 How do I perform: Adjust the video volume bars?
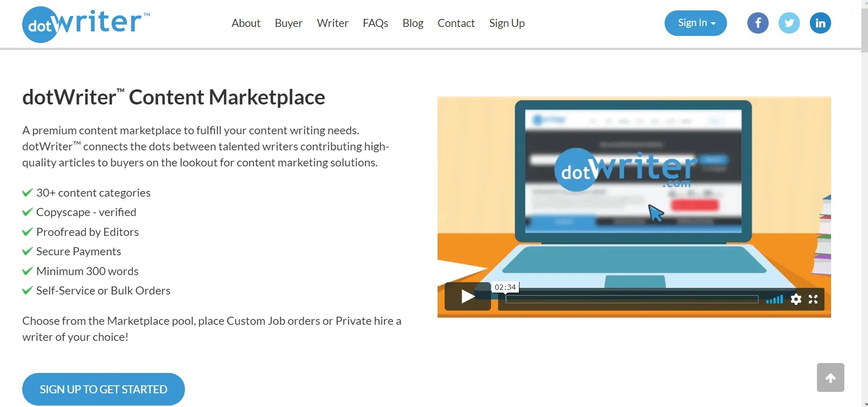[x=774, y=299]
